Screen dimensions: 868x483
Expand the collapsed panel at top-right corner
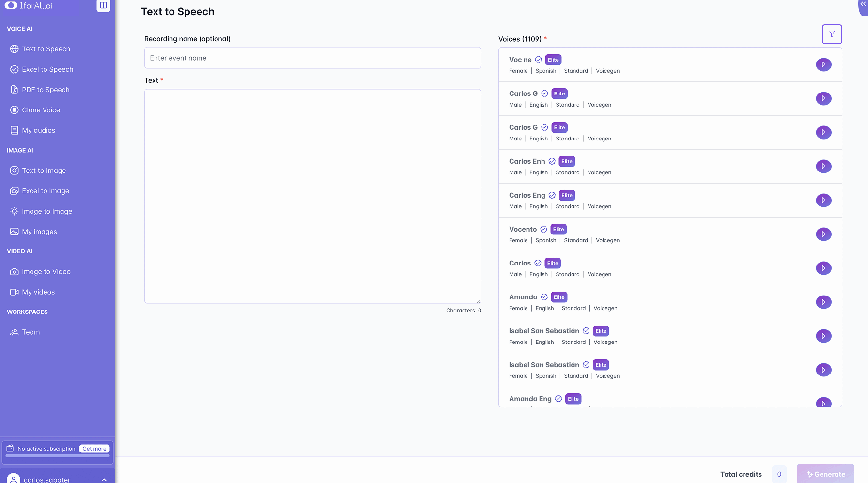coord(863,4)
